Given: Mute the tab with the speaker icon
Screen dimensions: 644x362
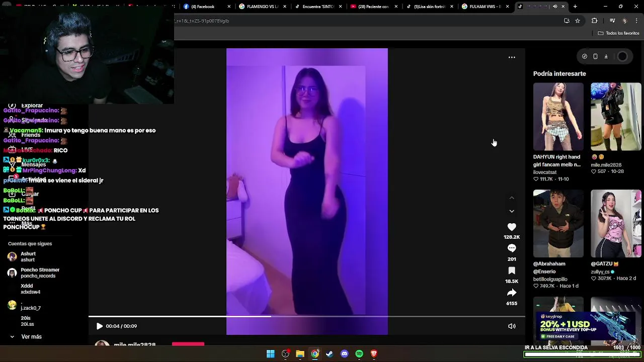Looking at the screenshot, I should click(555, 7).
